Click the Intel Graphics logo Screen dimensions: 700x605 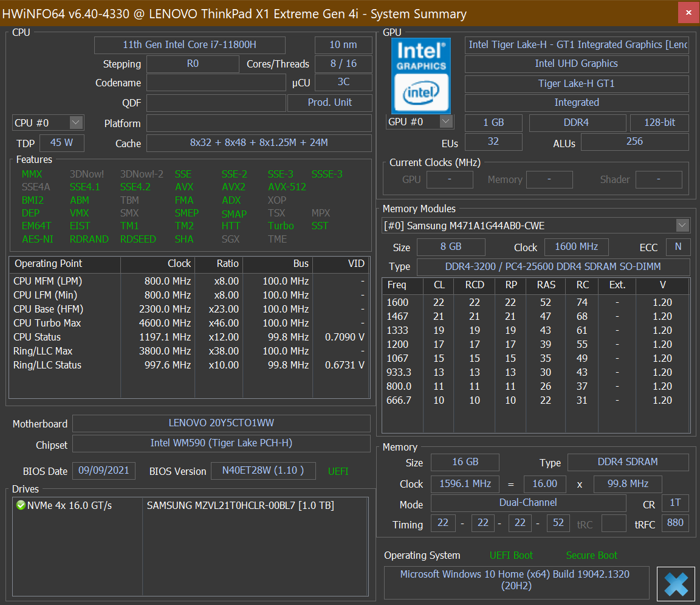point(420,75)
